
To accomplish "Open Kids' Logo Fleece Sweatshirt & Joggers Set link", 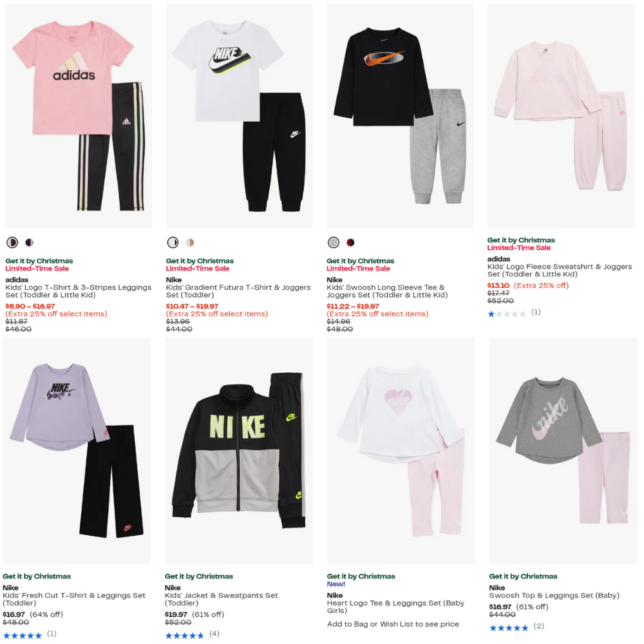I will click(x=560, y=270).
